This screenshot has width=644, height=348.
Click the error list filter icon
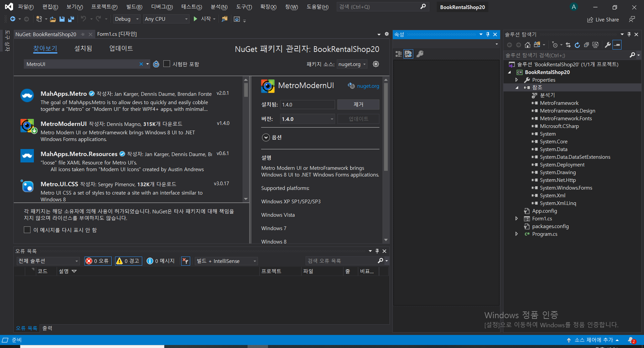click(185, 261)
